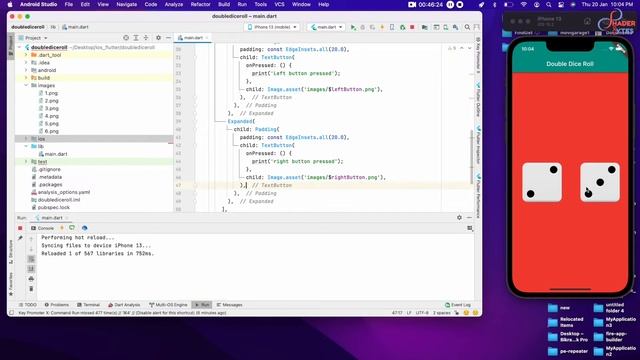Open Project panel settings gear
The width and height of the screenshot is (640, 360).
158,38
